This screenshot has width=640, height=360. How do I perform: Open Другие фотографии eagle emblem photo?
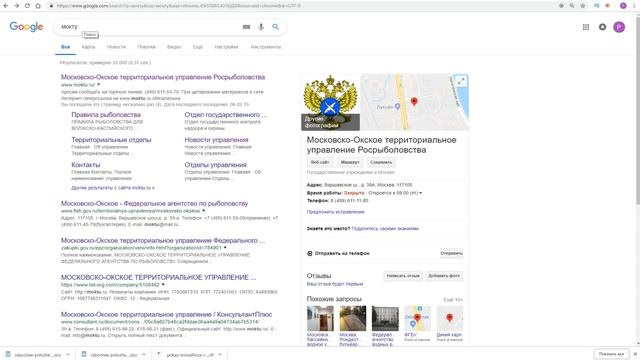330,102
